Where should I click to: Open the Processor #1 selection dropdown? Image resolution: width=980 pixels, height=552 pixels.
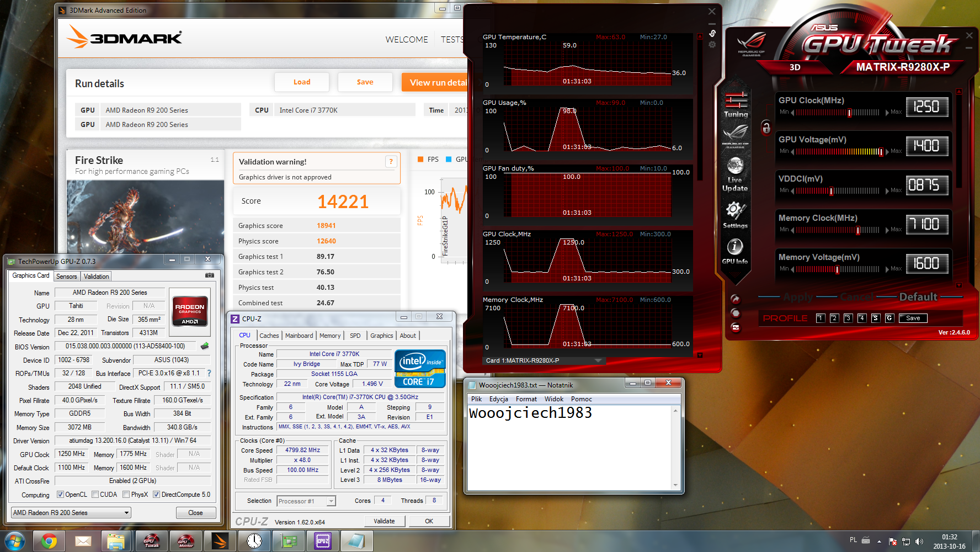(306, 501)
